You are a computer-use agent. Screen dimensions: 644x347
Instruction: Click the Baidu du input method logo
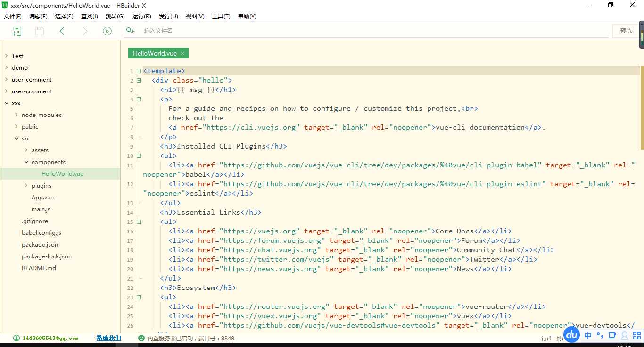(x=572, y=335)
